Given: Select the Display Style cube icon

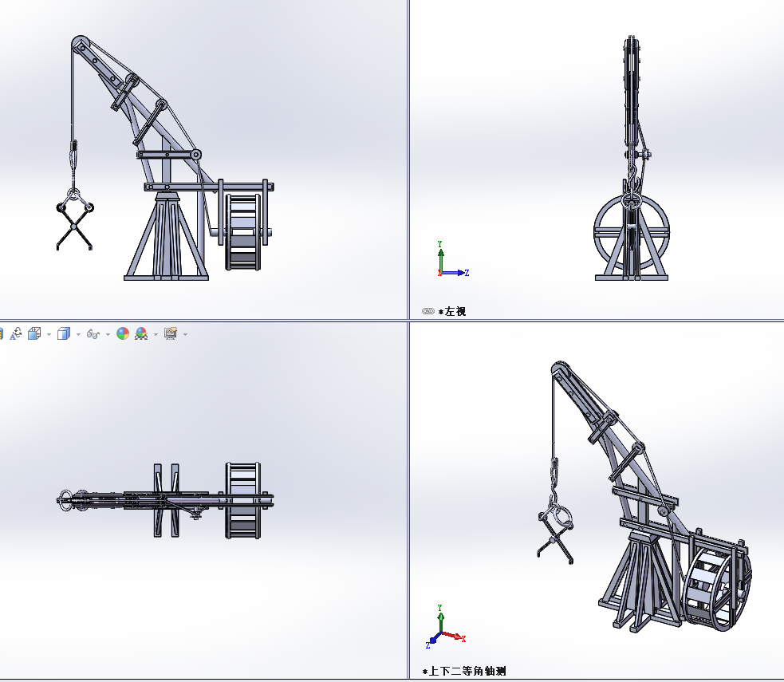Looking at the screenshot, I should 64,333.
